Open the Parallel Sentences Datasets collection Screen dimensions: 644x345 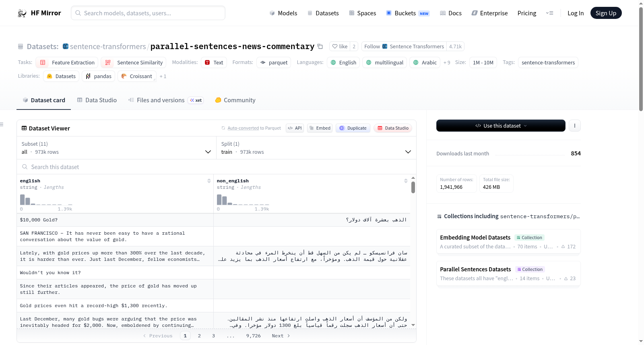coord(508,273)
